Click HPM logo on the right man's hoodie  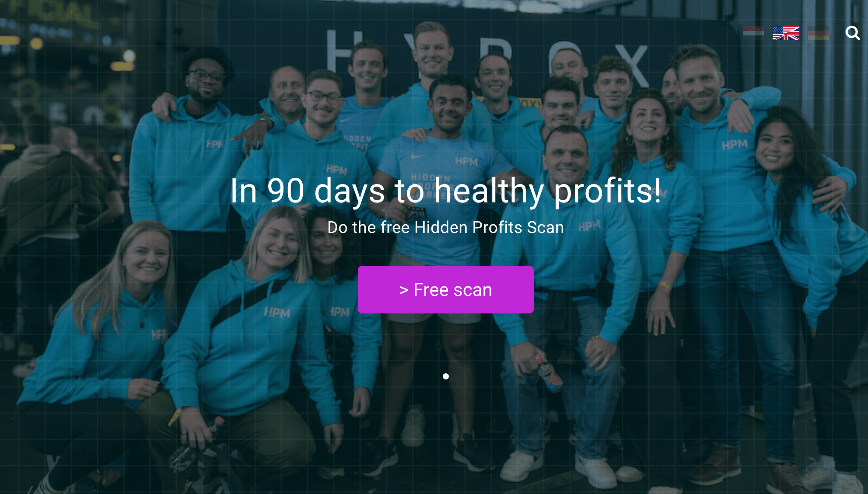pyautogui.click(x=735, y=145)
